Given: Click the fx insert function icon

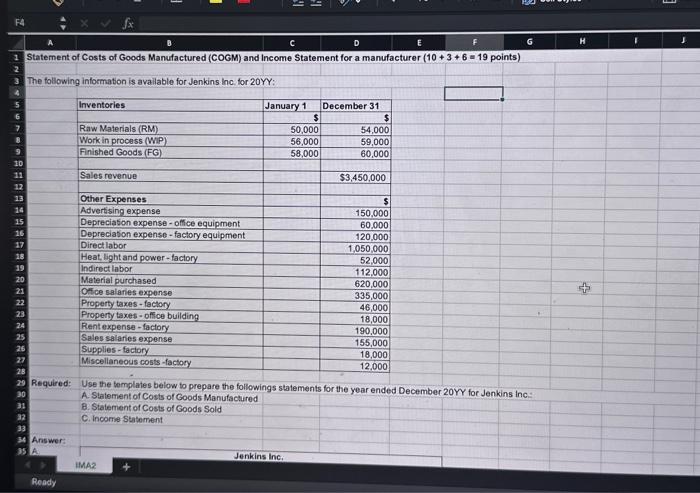Looking at the screenshot, I should [128, 23].
